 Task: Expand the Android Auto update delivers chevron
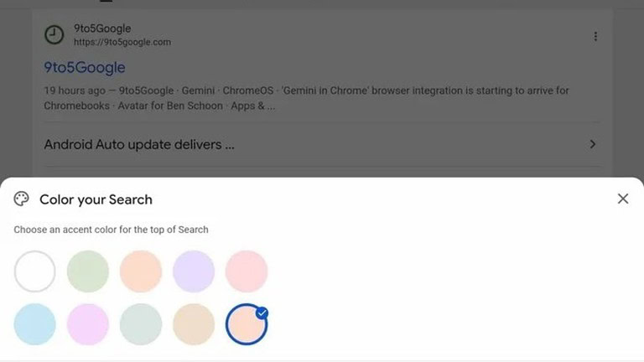tap(592, 144)
